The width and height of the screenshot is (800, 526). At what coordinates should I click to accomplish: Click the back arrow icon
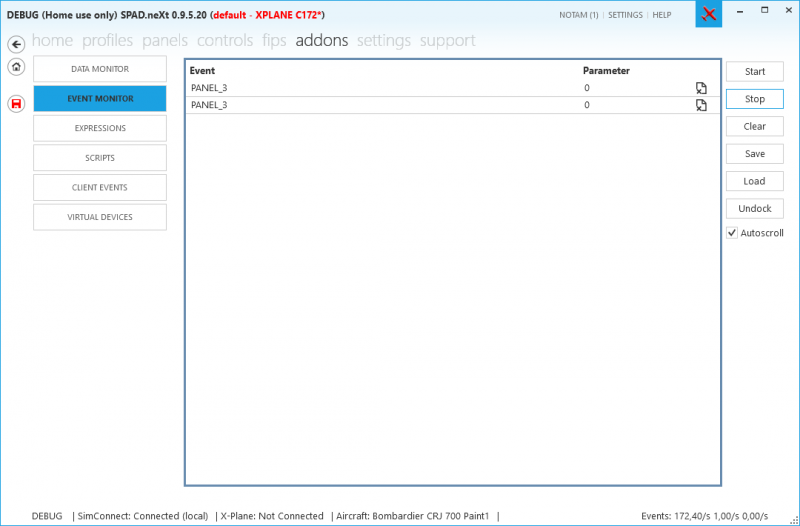pos(16,44)
